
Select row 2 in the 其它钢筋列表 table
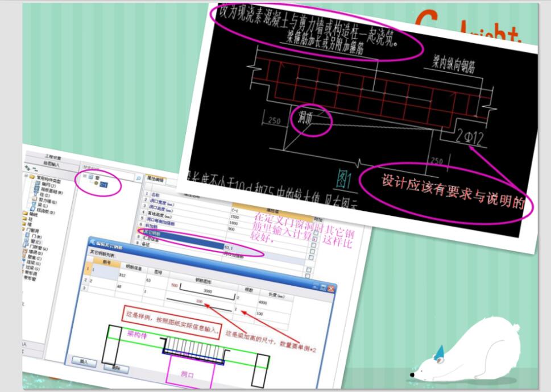click(85, 280)
